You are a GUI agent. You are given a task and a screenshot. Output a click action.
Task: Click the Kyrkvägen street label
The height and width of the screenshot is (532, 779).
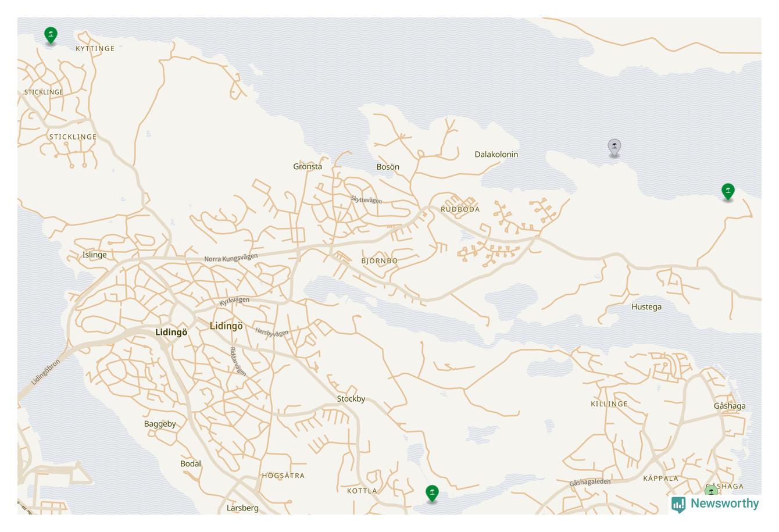(234, 301)
